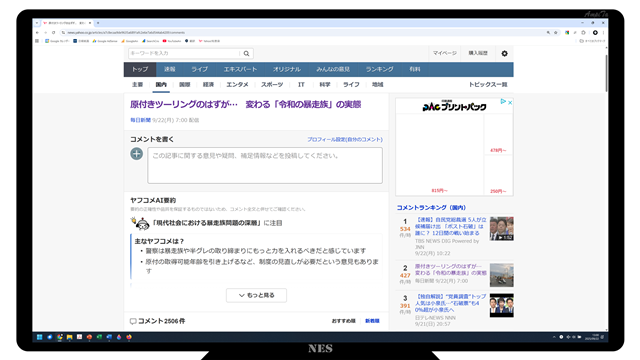Screen dimensions: 640x360
Task: Click the taskbar clock and date
Action: (x=591, y=337)
